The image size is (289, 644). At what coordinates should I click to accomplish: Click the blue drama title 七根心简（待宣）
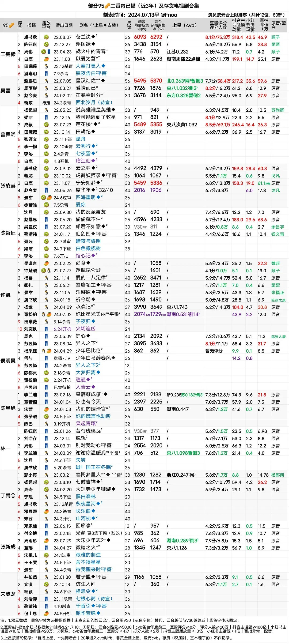[94, 599]
